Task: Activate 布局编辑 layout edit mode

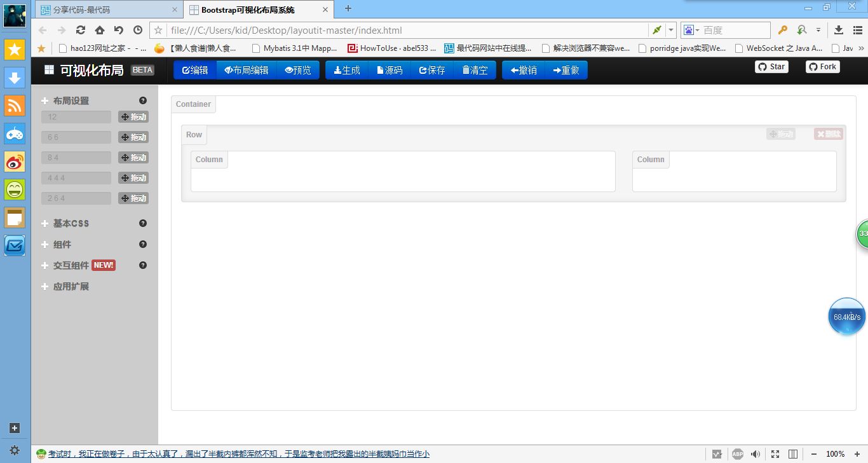Action: point(247,70)
